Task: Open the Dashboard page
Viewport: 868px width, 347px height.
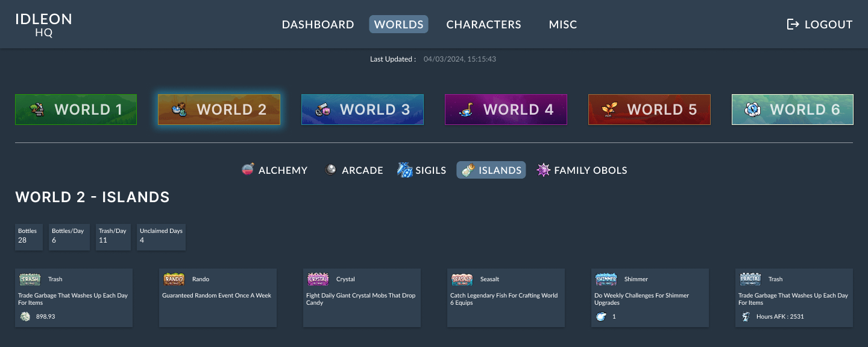Action: [x=318, y=25]
